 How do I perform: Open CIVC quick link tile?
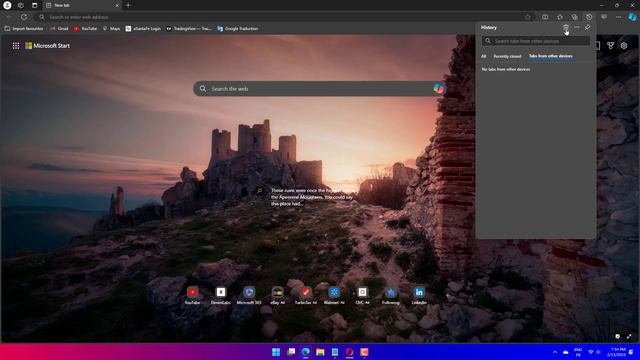coord(362,295)
